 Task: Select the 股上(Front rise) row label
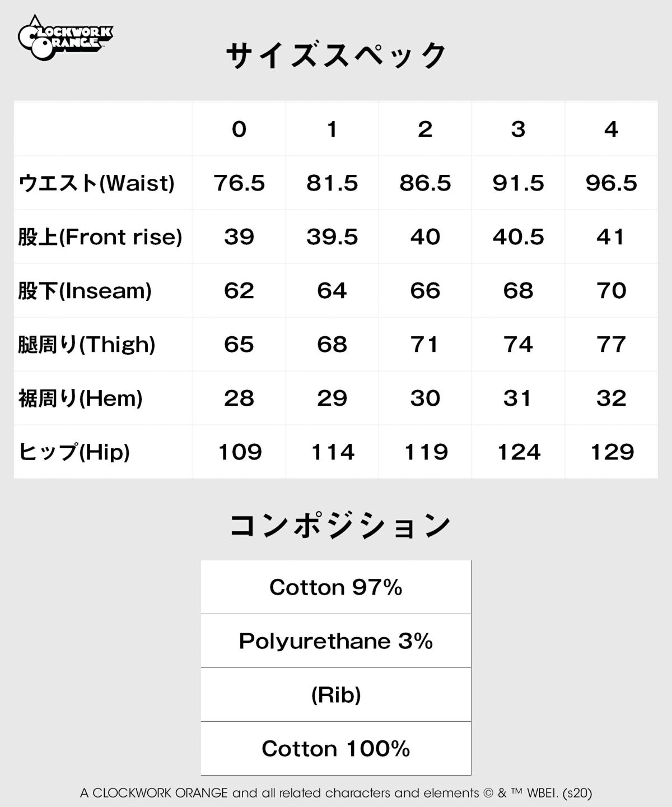tap(100, 237)
